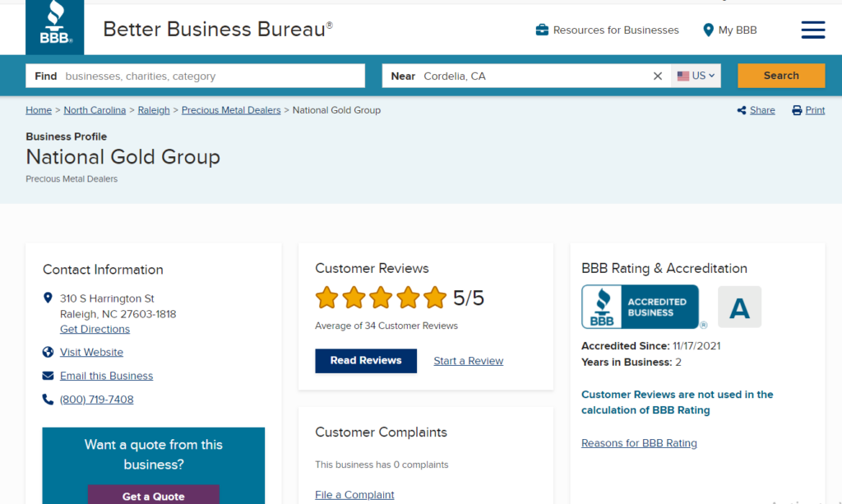Click the BBB Accredited Business seal
This screenshot has width=842, height=504.
640,307
